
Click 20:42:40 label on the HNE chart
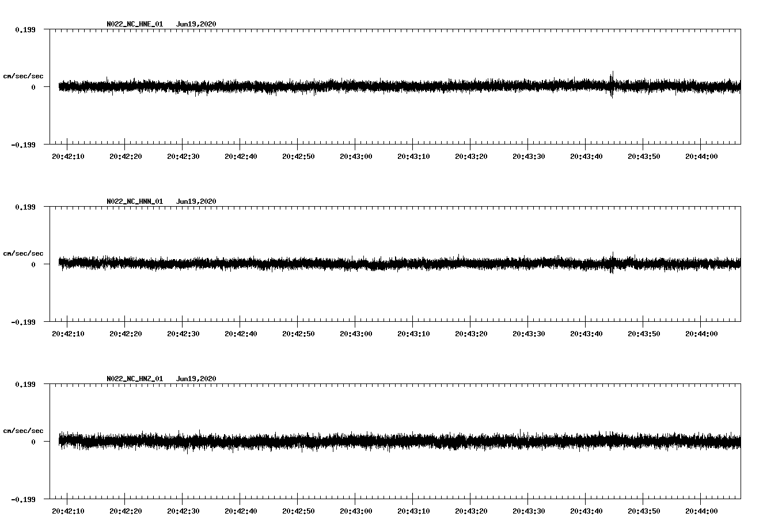pyautogui.click(x=241, y=157)
